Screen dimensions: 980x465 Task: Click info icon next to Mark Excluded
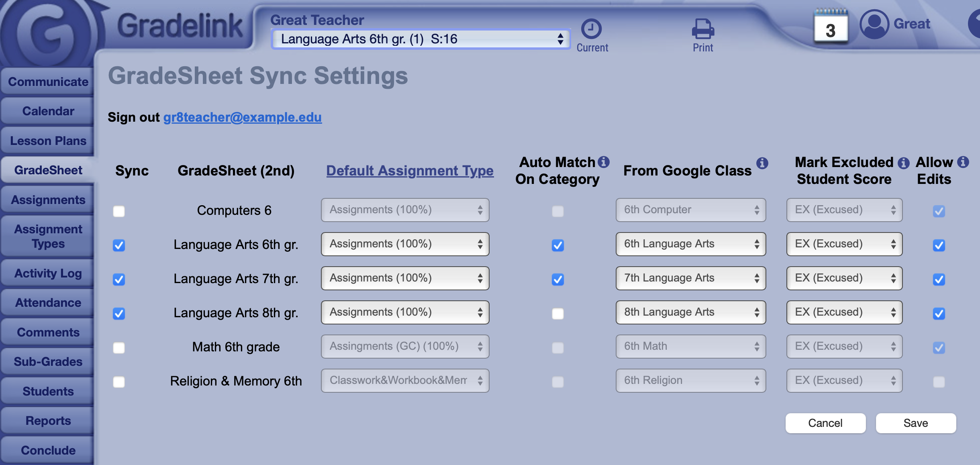(x=903, y=163)
